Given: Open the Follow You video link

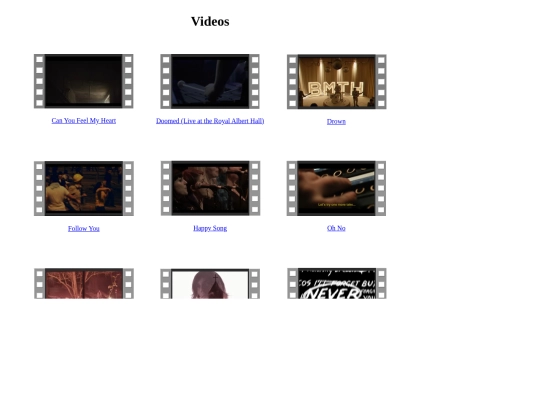Looking at the screenshot, I should [84, 229].
